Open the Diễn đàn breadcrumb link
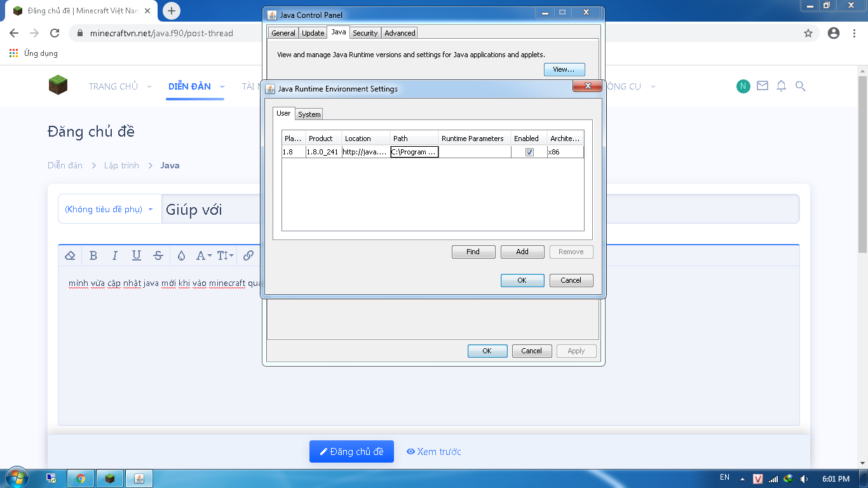The width and height of the screenshot is (868, 488). coord(65,165)
